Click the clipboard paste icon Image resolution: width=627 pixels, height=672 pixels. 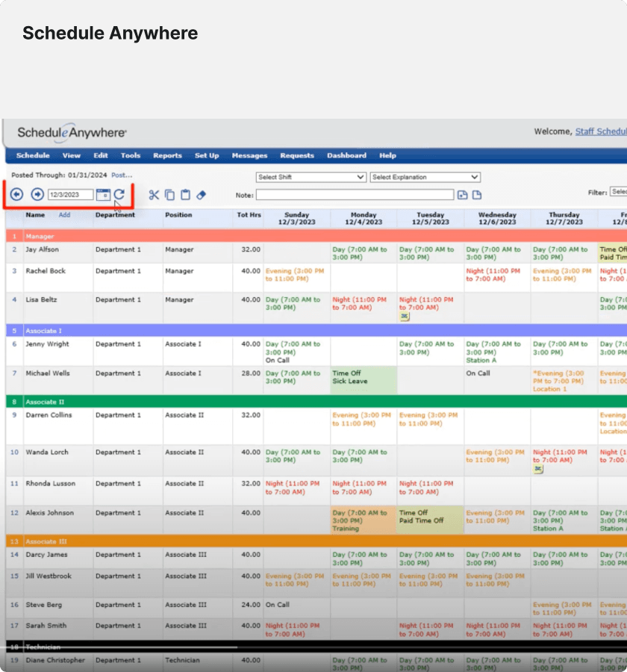(186, 195)
